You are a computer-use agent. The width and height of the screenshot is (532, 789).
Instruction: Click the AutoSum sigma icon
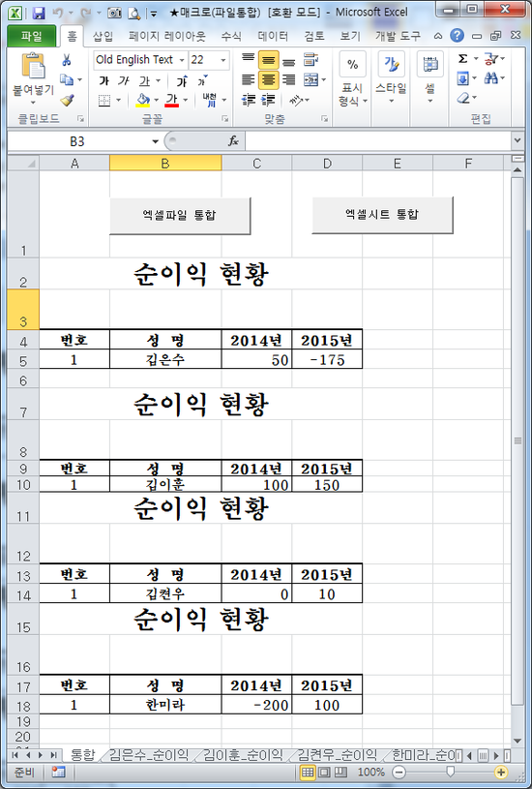[x=462, y=59]
